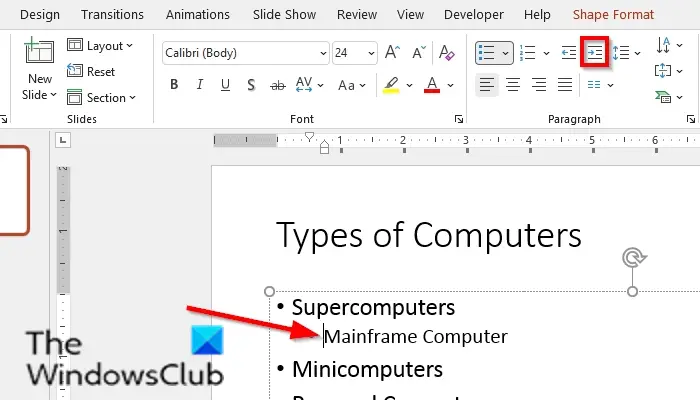
Task: Open the Layout dropdown
Action: point(100,46)
